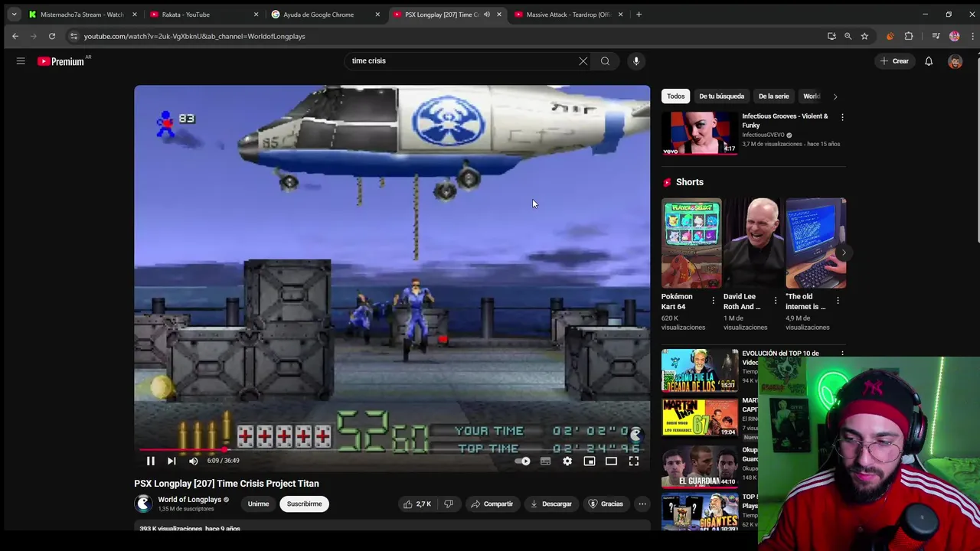Image resolution: width=980 pixels, height=551 pixels.
Task: Reload the current page
Action: pos(52,36)
